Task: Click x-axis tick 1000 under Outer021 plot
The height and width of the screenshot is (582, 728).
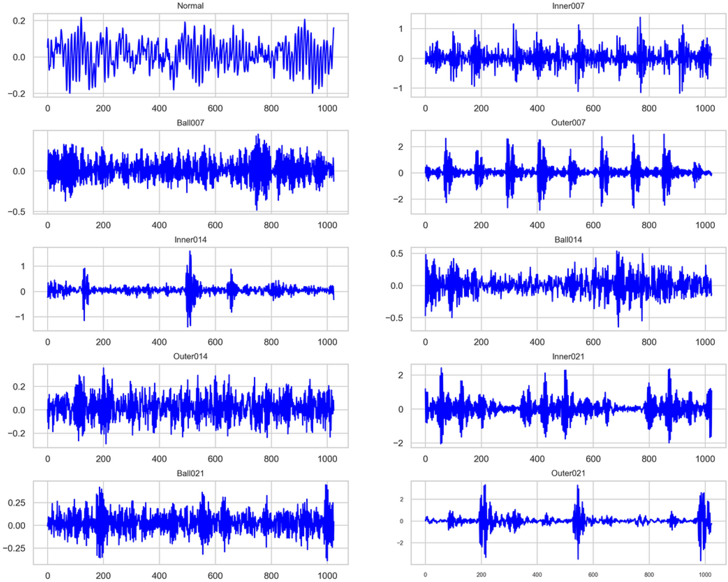Action: click(705, 575)
